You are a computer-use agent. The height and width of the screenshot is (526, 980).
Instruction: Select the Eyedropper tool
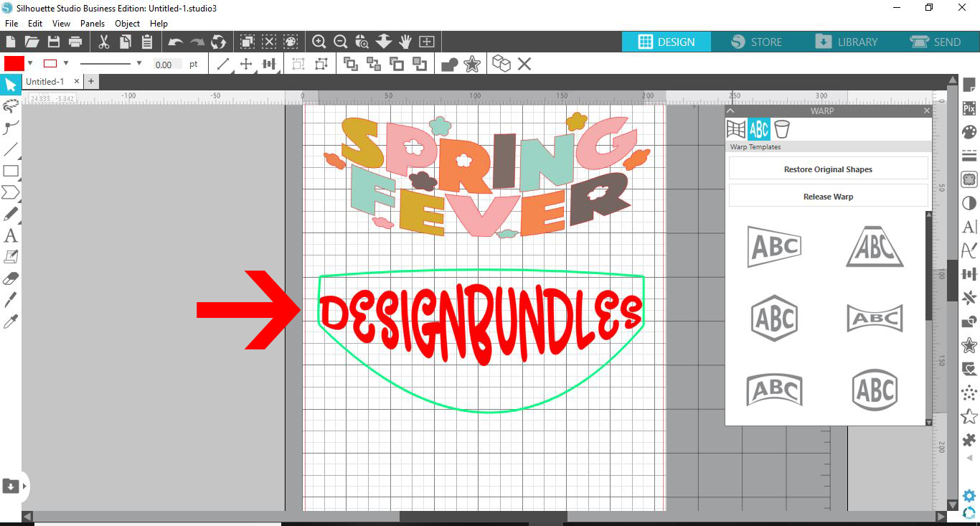pos(10,321)
